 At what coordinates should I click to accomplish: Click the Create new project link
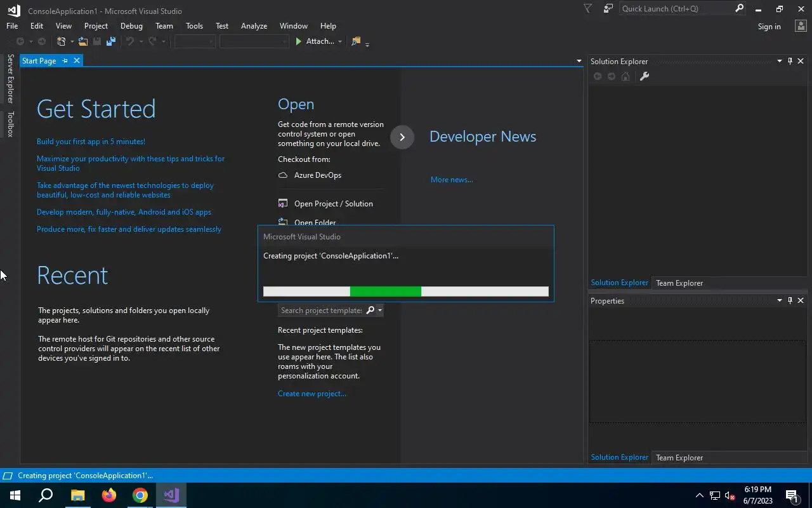tap(312, 394)
